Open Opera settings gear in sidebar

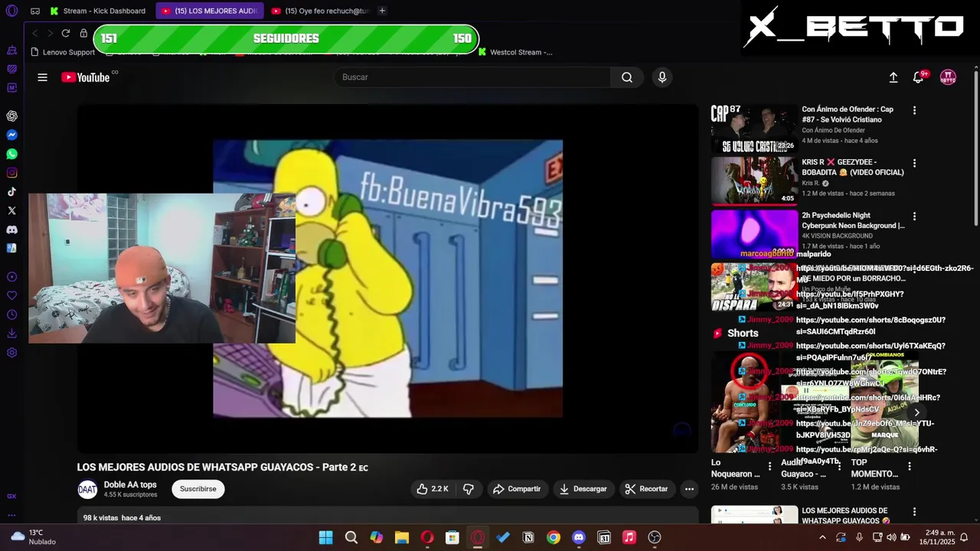point(11,353)
